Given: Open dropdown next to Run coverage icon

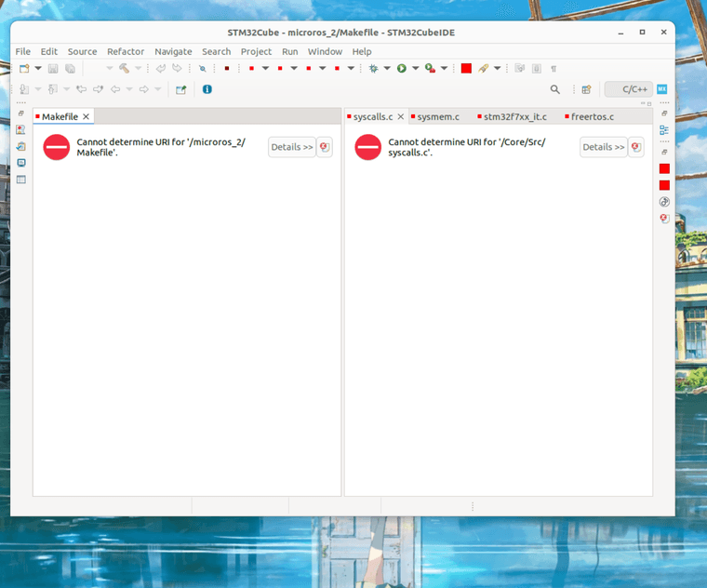Looking at the screenshot, I should coord(444,69).
